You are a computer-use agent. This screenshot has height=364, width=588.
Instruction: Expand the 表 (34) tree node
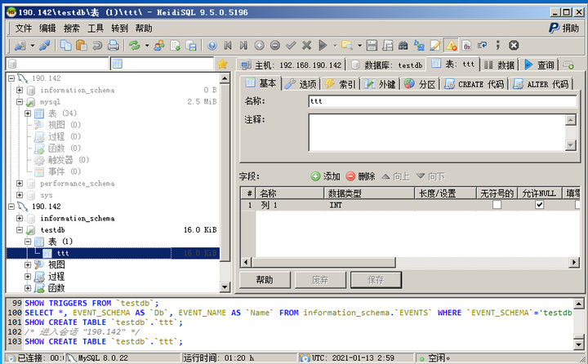tap(28, 113)
